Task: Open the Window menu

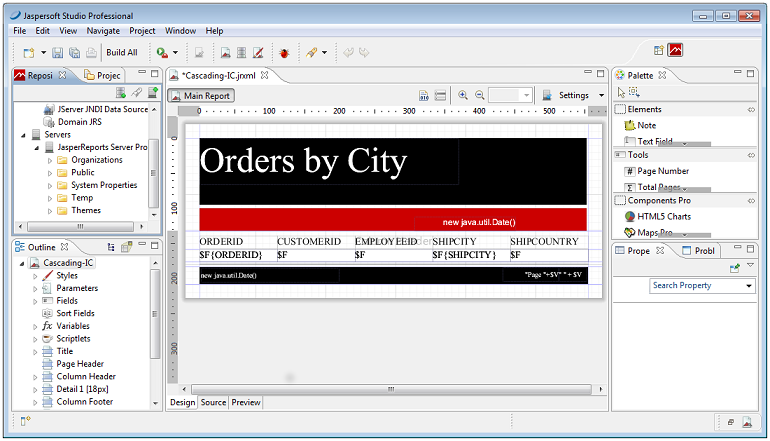Action: click(180, 30)
